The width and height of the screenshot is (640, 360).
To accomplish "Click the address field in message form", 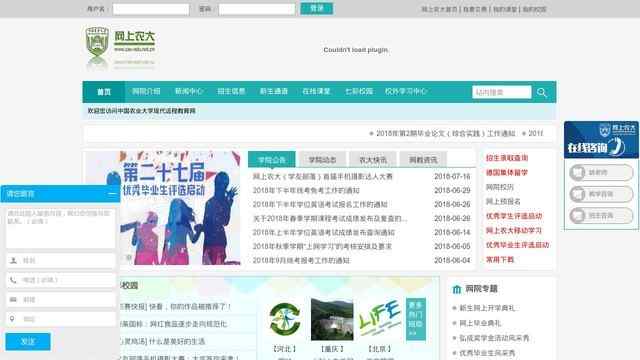I will pyautogui.click(x=61, y=319).
